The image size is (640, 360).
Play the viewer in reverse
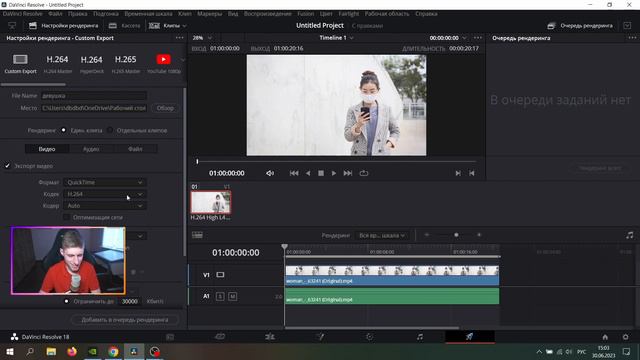click(308, 173)
